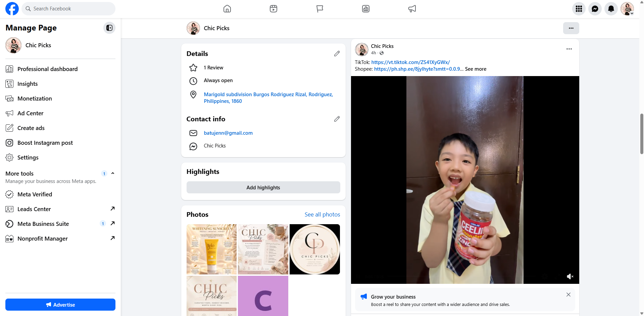Open the post options three-dot menu

click(x=569, y=49)
